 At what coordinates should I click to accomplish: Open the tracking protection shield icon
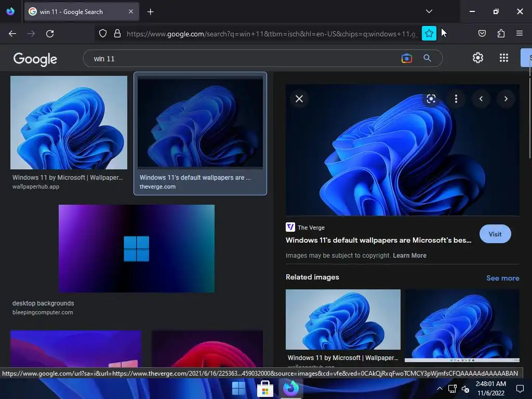tap(103, 34)
